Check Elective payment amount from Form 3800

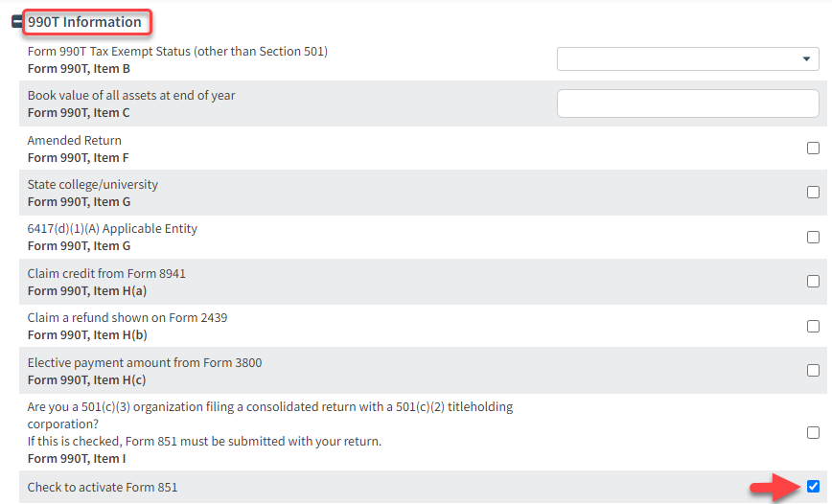(813, 370)
